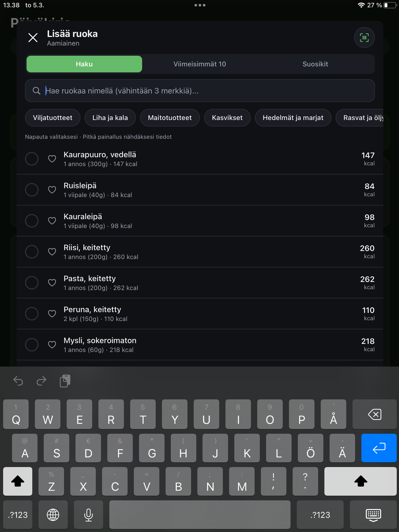Tap the search magnifier icon
The width and height of the screenshot is (399, 532).
(x=36, y=91)
